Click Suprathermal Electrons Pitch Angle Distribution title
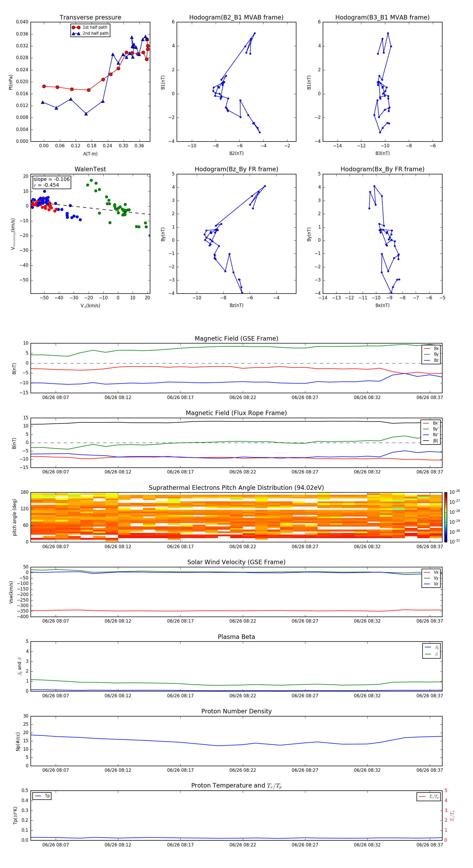Image resolution: width=473 pixels, height=868 pixels. click(236, 488)
